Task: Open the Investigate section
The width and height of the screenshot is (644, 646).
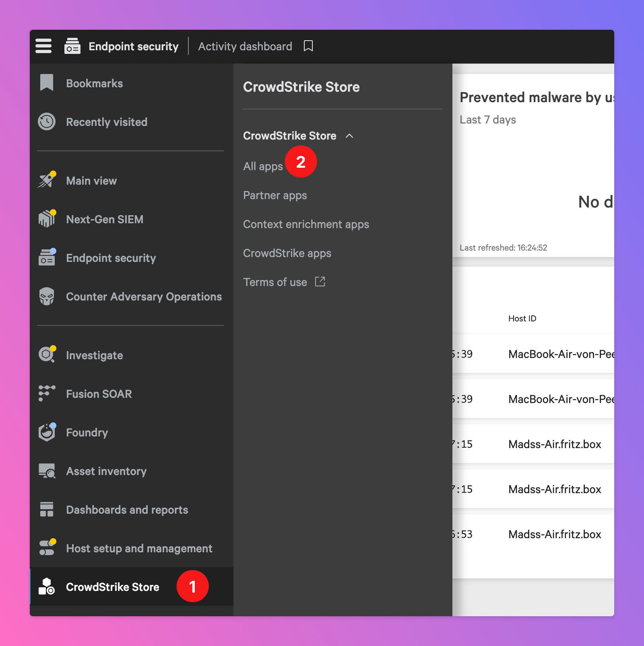Action: 94,355
